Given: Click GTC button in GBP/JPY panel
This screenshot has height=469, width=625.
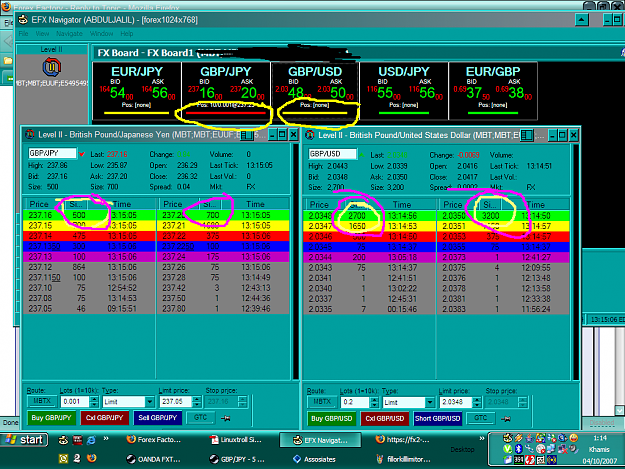Looking at the screenshot, I should click(200, 418).
